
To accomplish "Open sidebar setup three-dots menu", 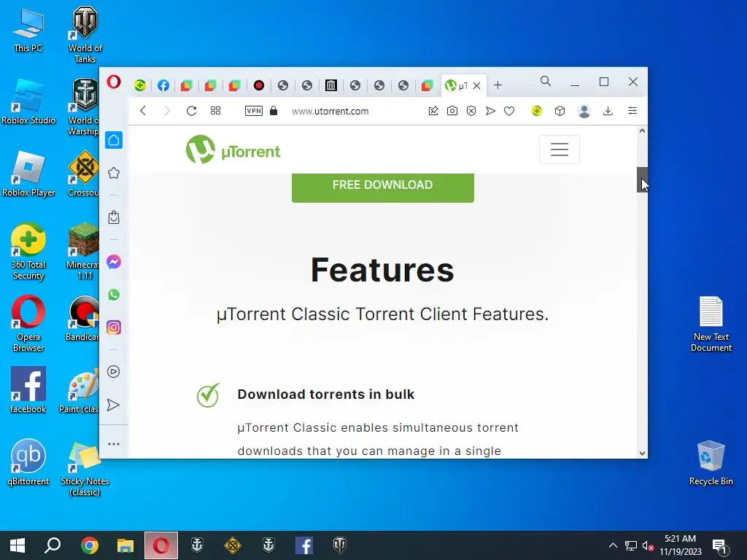I will pos(113,444).
